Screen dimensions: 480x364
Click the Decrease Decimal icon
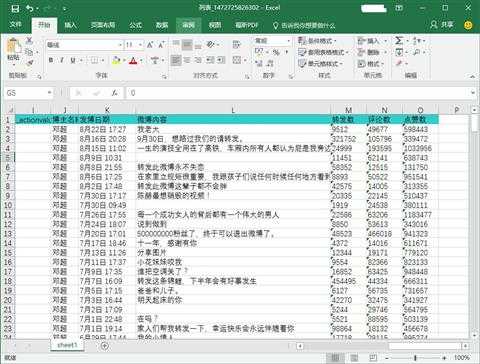(x=270, y=63)
